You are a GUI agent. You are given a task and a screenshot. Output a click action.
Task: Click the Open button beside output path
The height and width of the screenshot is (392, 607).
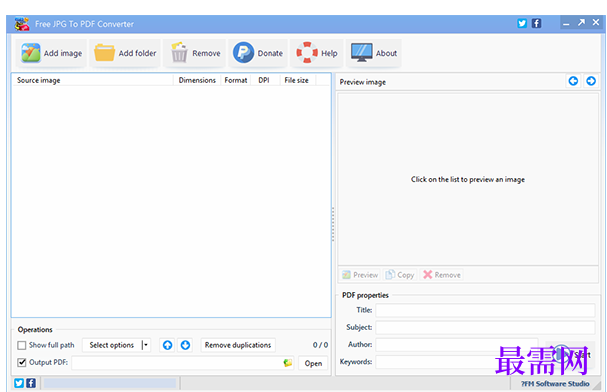313,363
